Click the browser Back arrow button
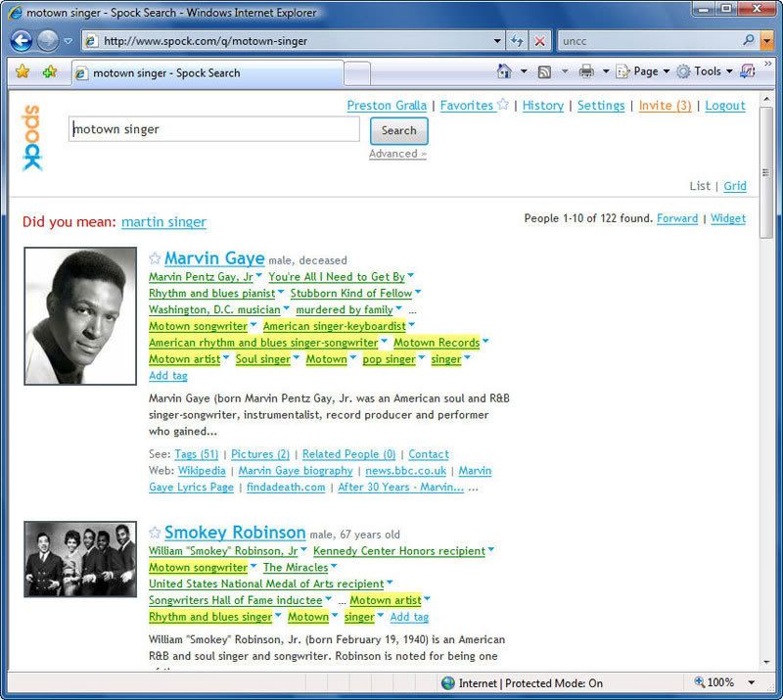 click(21, 41)
